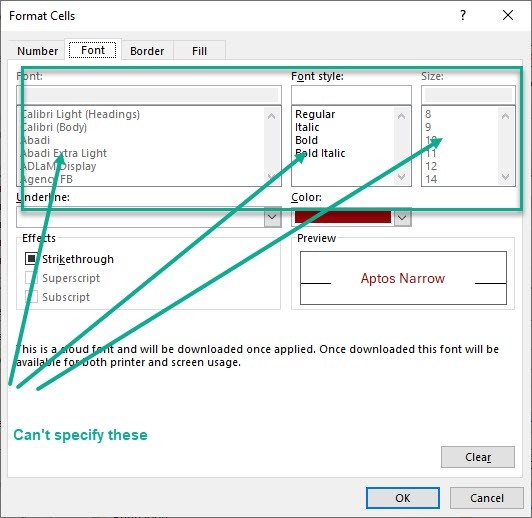Click the font style list down arrow
Viewport: 532px width, 518px height.
click(401, 176)
